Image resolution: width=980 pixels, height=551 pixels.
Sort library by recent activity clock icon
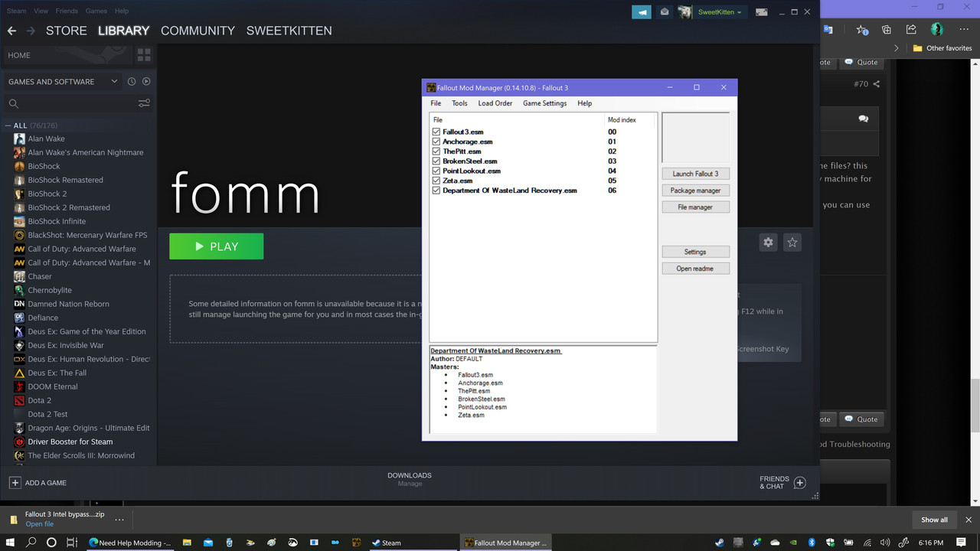pos(132,81)
